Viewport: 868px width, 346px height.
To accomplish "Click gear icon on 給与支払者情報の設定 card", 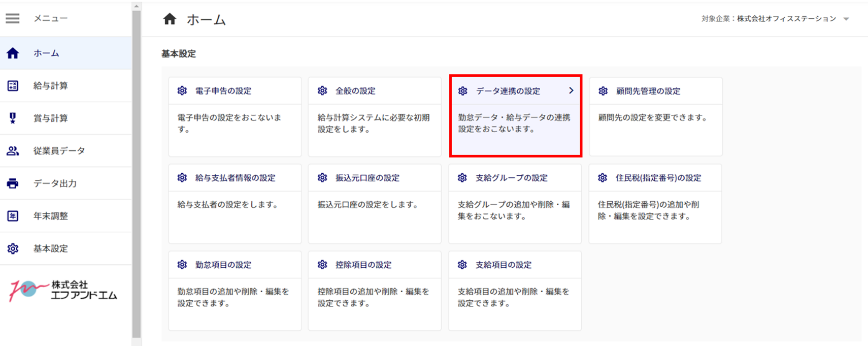I will (x=182, y=178).
